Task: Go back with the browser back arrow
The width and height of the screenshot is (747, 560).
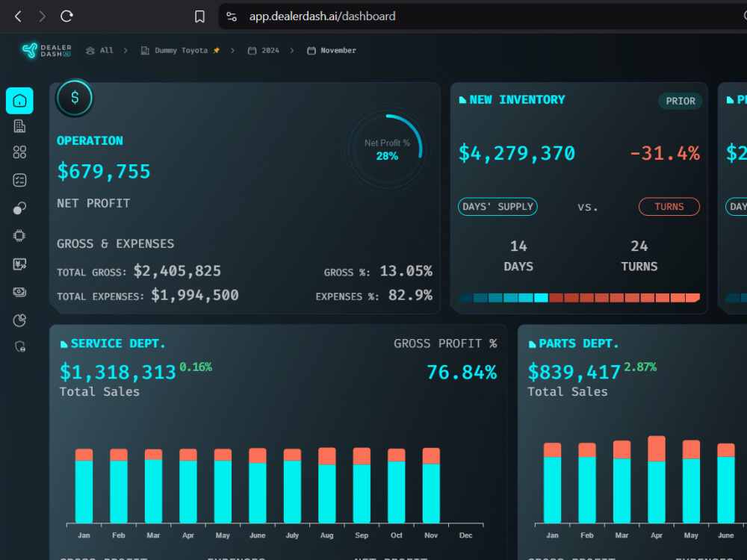Action: click(x=18, y=16)
